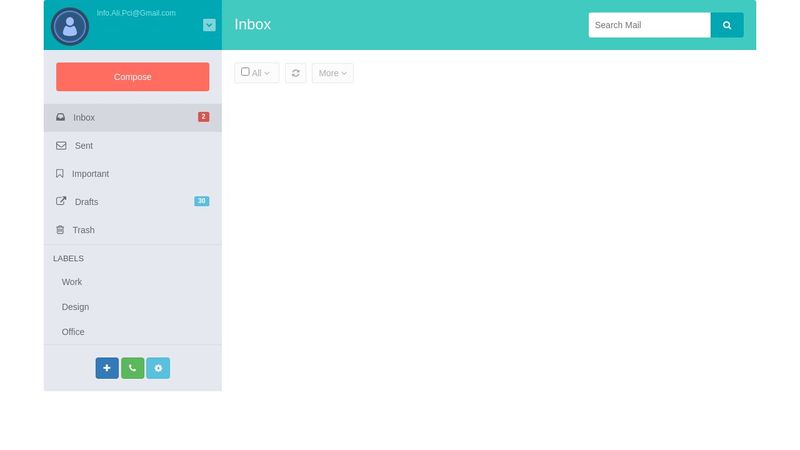Click the Drafts external-link icon
This screenshot has width=800, height=450.
pyautogui.click(x=61, y=201)
